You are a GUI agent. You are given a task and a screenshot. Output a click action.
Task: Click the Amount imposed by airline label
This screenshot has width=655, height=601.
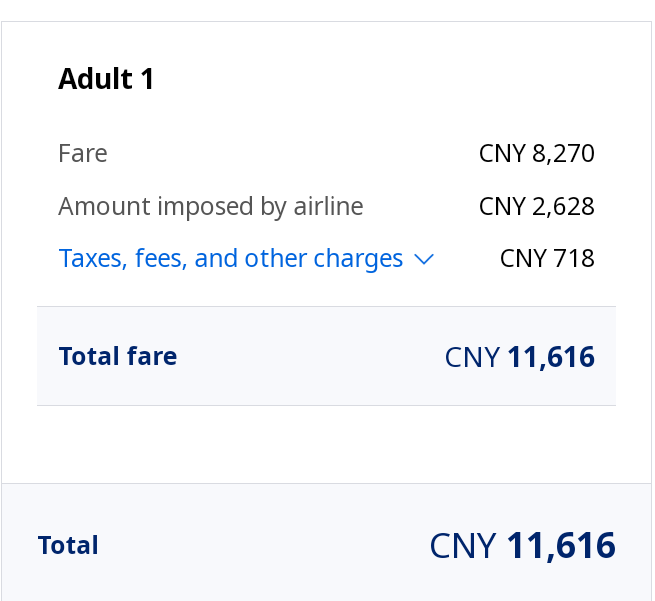click(211, 206)
